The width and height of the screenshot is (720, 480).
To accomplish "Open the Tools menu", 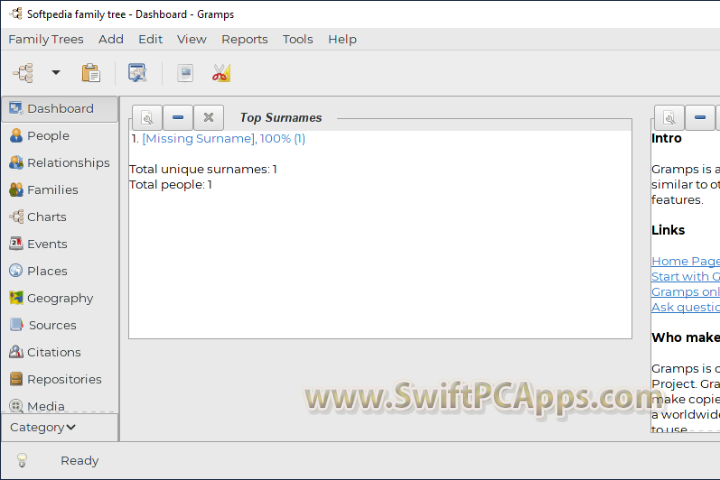I will click(298, 40).
